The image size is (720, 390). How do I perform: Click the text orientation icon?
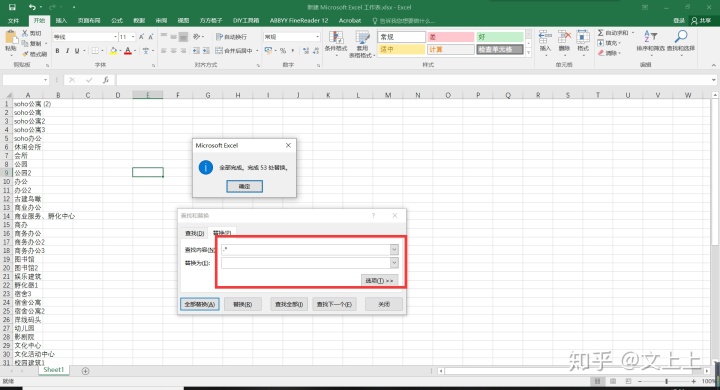coord(197,37)
